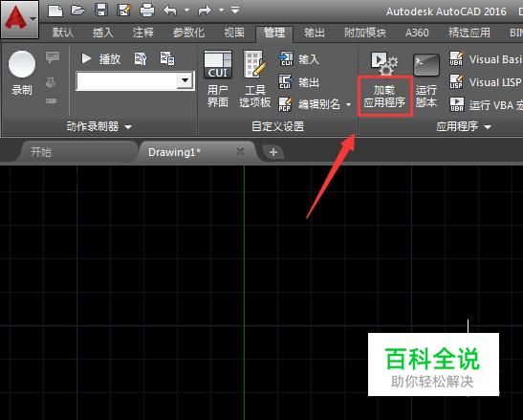Undo the last action
Screen dimensions: 523x420
(x=170, y=11)
